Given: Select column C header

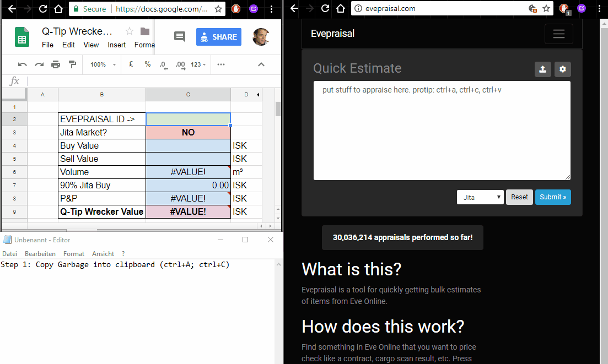Looking at the screenshot, I should (x=188, y=95).
